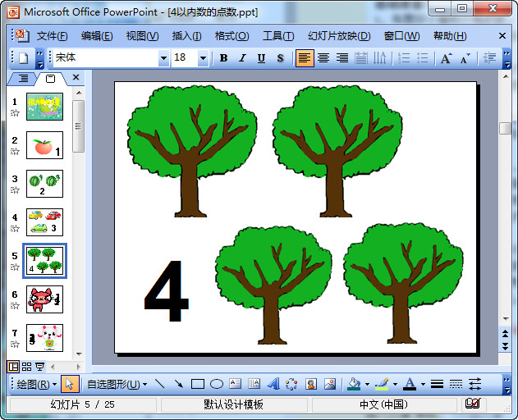Image resolution: width=518 pixels, height=420 pixels.
Task: Open the 幻灯片放映(D) menu
Action: [339, 35]
